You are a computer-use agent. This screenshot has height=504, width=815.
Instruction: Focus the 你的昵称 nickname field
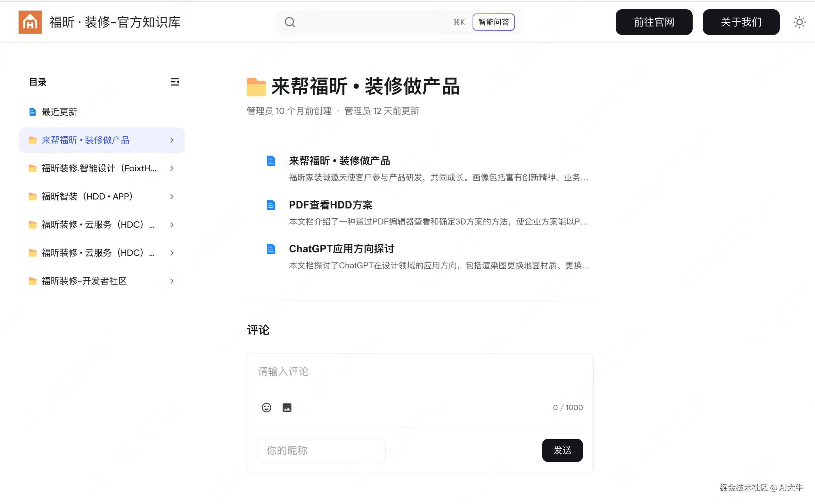point(321,450)
